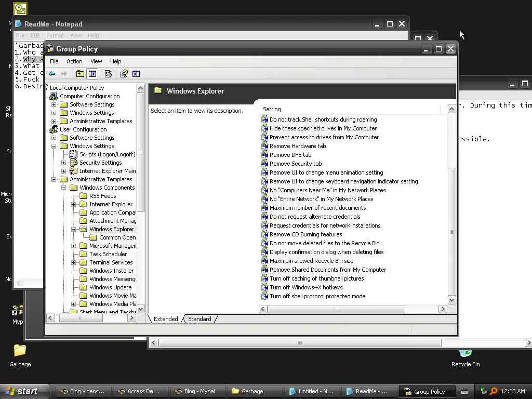
Task: Click the orange search icon in system tray
Action: [x=494, y=391]
